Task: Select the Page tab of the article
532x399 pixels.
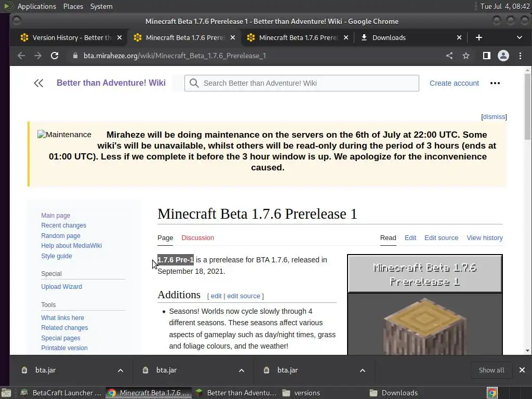Action: point(165,238)
